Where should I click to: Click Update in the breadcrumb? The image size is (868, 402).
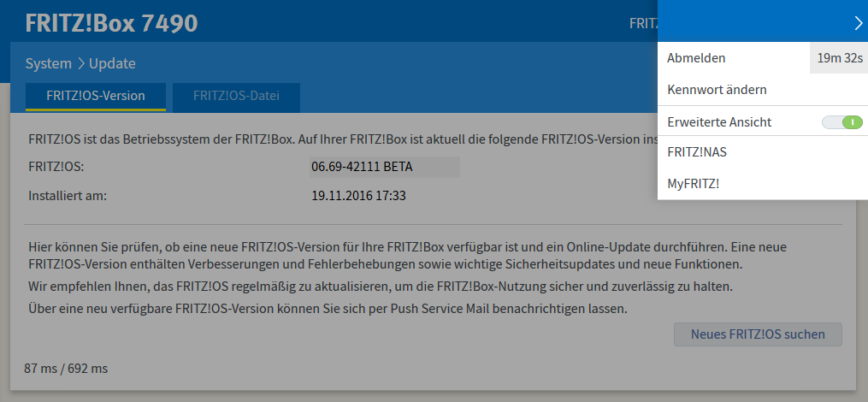[x=112, y=63]
